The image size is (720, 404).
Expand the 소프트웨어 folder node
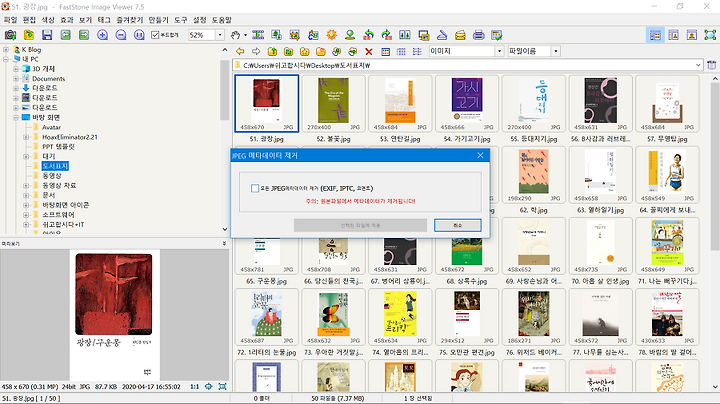pos(26,214)
